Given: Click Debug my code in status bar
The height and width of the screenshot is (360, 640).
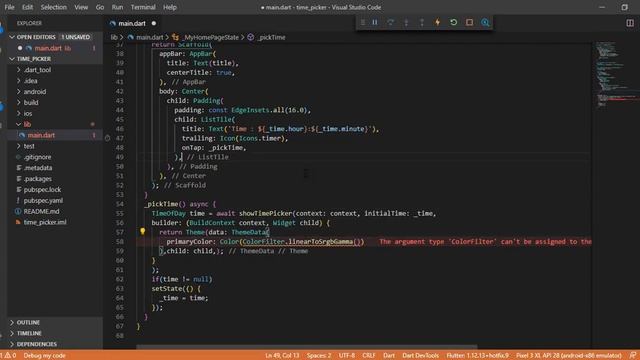Looking at the screenshot, I should (x=44, y=356).
